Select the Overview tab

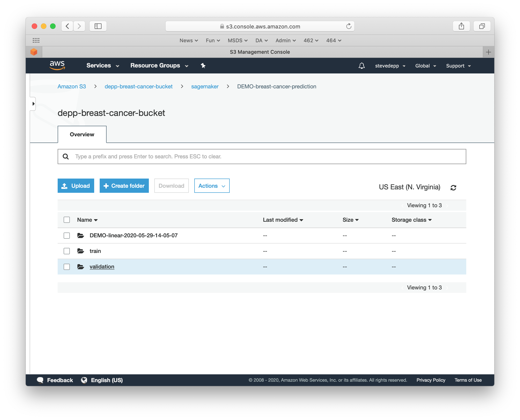point(82,134)
